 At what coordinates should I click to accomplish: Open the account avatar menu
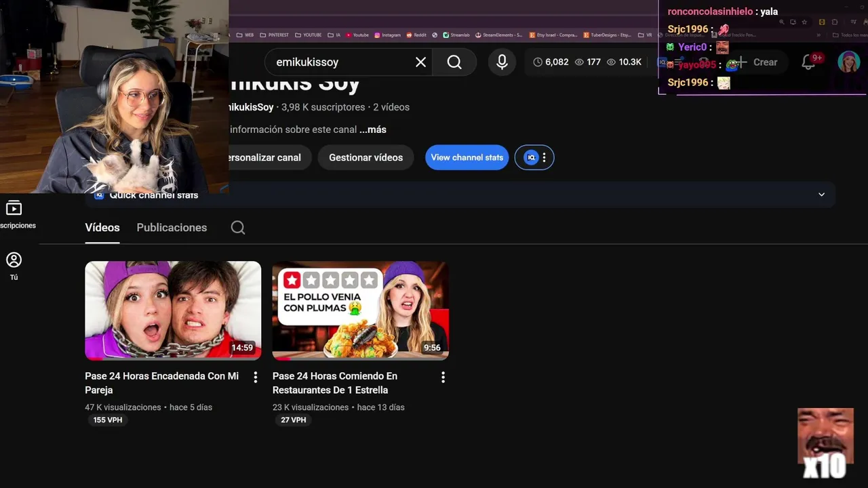coord(849,62)
